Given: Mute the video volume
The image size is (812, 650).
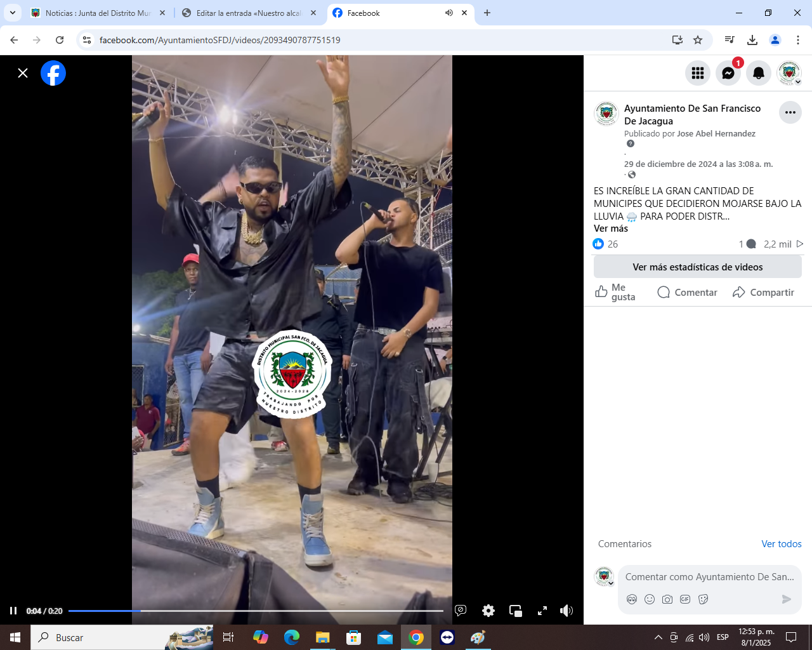Looking at the screenshot, I should point(566,611).
